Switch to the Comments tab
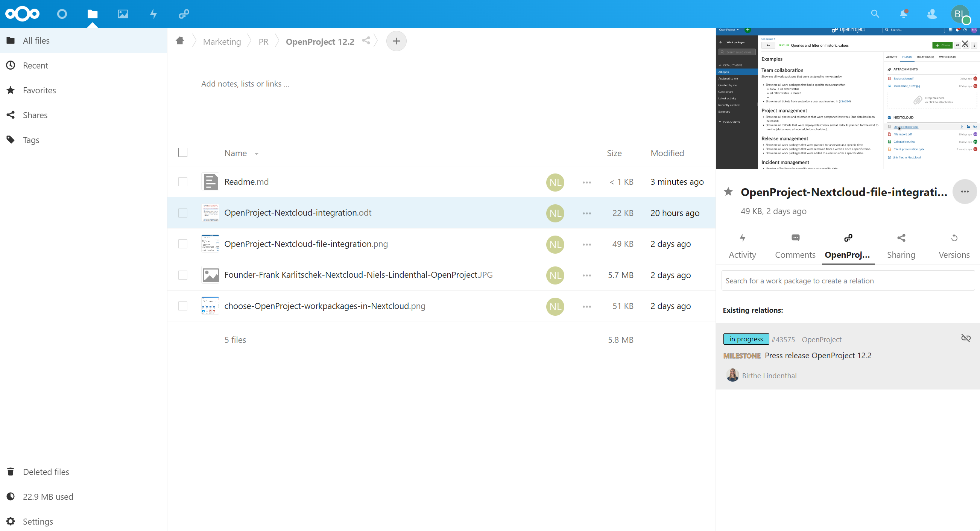The height and width of the screenshot is (531, 980). point(795,245)
